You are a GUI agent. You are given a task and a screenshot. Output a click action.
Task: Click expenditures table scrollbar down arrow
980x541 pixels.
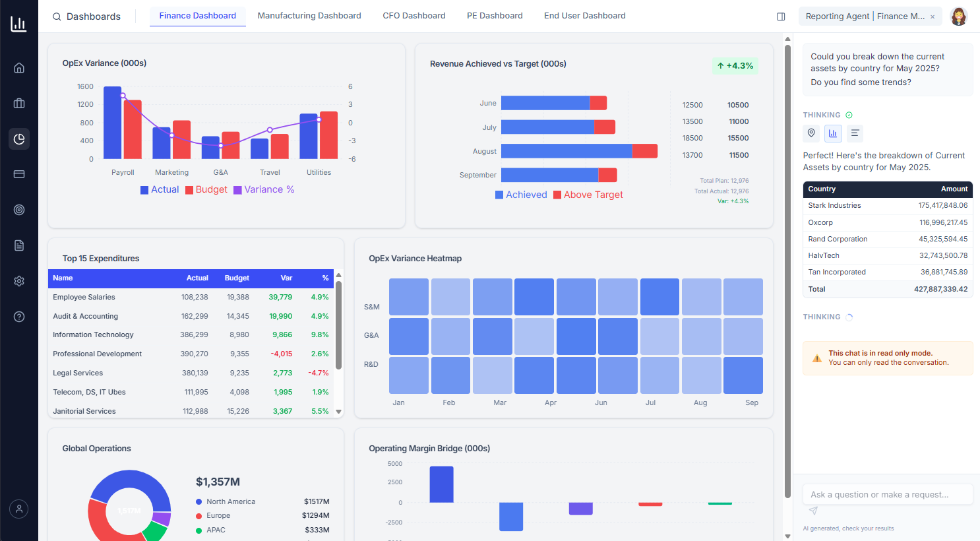pos(339,412)
